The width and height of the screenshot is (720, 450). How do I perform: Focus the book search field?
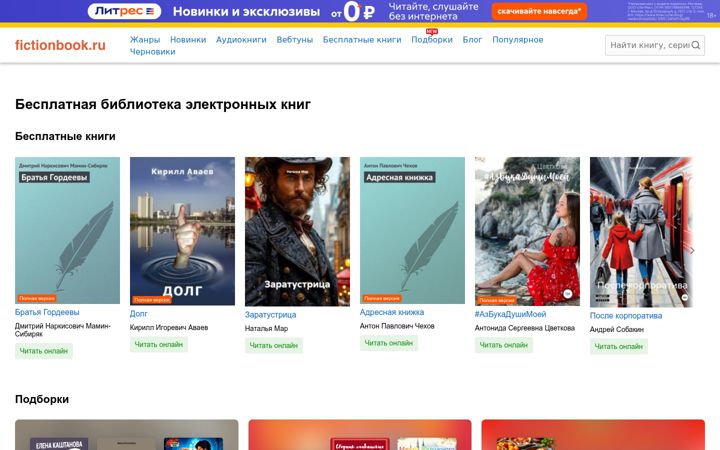[655, 45]
